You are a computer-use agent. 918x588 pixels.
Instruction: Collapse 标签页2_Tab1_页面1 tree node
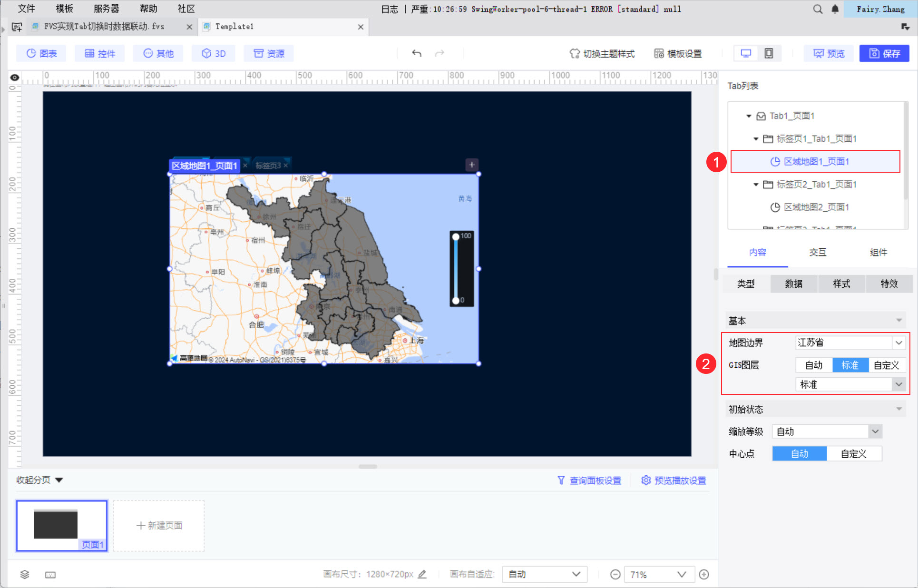756,185
